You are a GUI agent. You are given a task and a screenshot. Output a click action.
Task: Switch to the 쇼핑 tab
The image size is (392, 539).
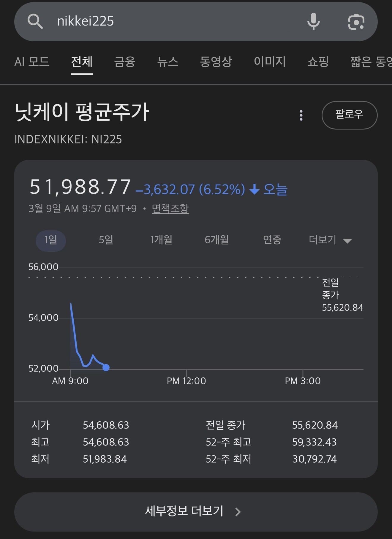[318, 62]
